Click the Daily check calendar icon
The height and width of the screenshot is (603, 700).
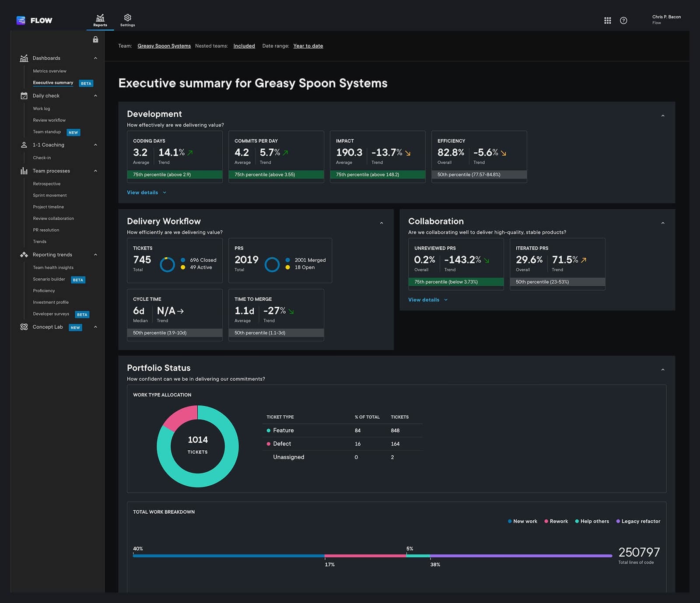[x=24, y=96]
